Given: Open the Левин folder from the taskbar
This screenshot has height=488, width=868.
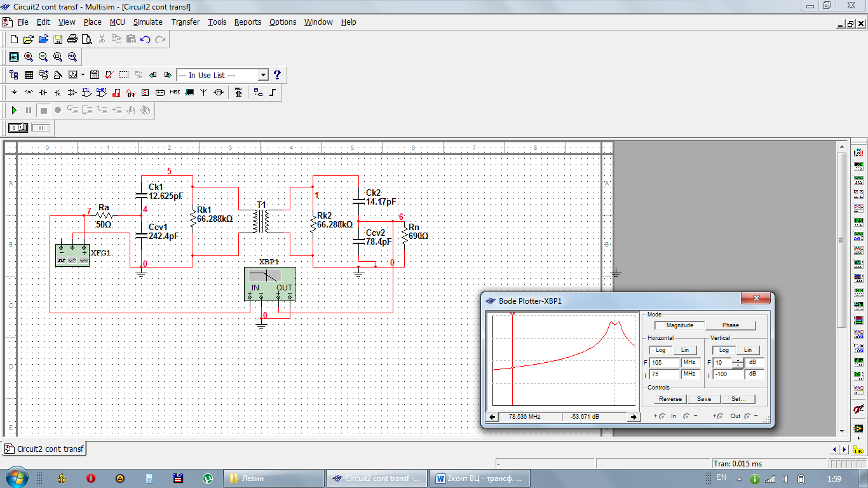Looking at the screenshot, I should pos(275,478).
